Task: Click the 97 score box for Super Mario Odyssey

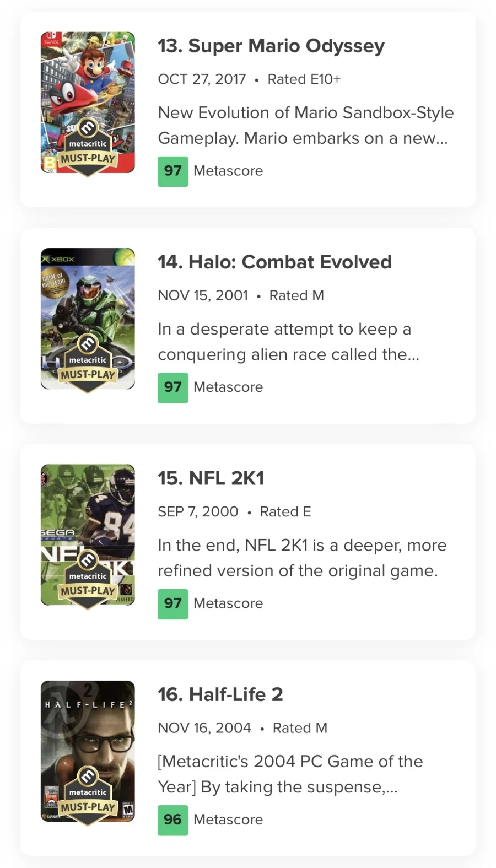Action: tap(172, 171)
